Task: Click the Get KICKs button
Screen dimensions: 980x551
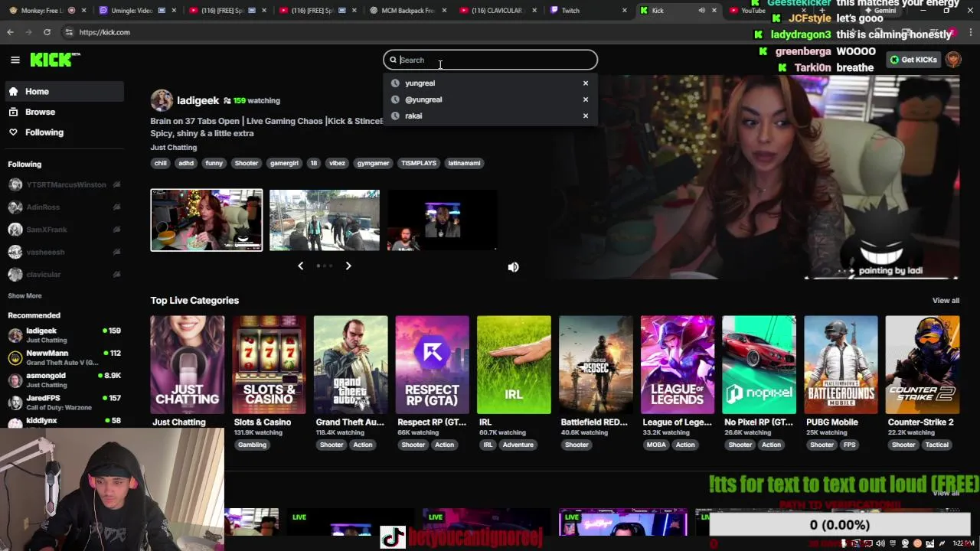Action: pyautogui.click(x=913, y=60)
